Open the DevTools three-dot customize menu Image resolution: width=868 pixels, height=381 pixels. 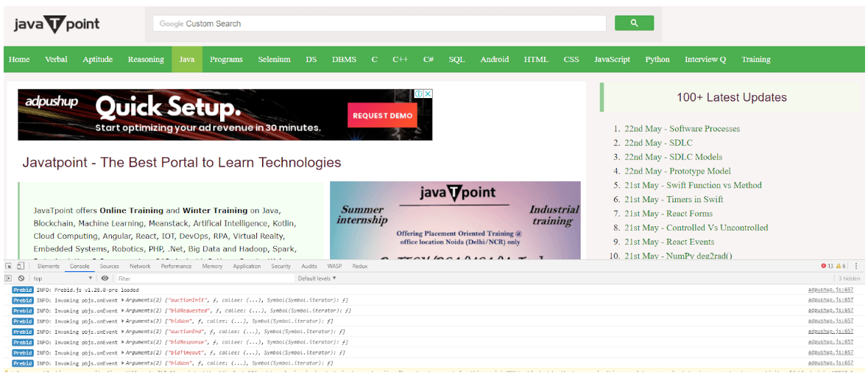tap(856, 266)
